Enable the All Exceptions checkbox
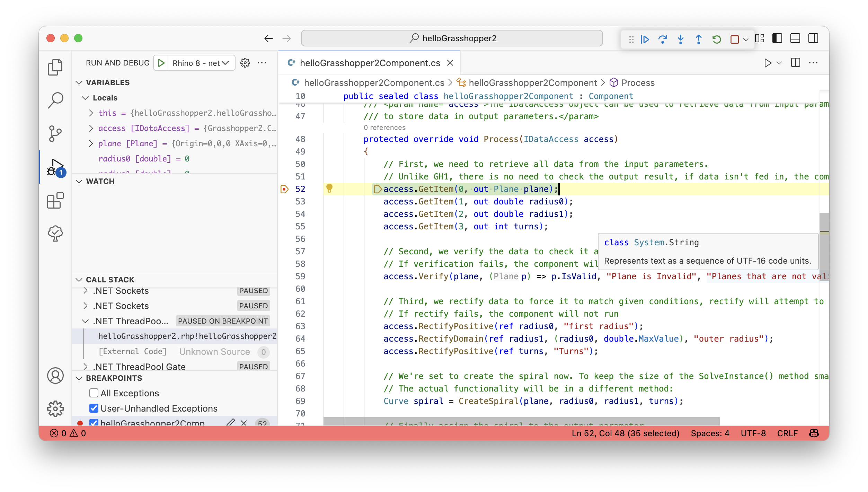This screenshot has height=492, width=868. (x=94, y=393)
